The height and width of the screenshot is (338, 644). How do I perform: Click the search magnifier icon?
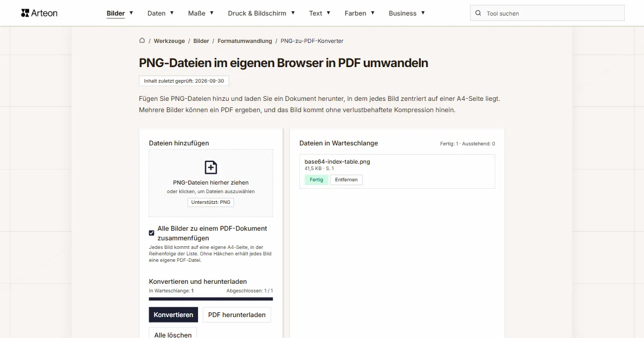pos(479,13)
